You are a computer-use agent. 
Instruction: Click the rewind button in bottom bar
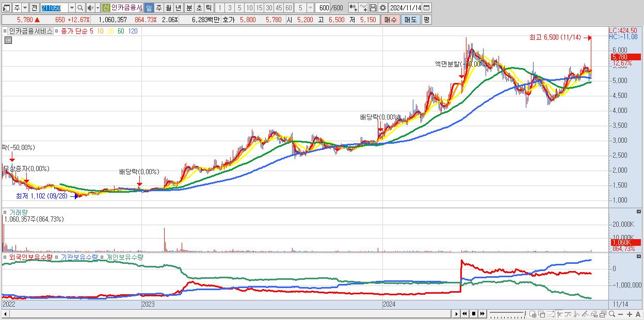point(464,314)
